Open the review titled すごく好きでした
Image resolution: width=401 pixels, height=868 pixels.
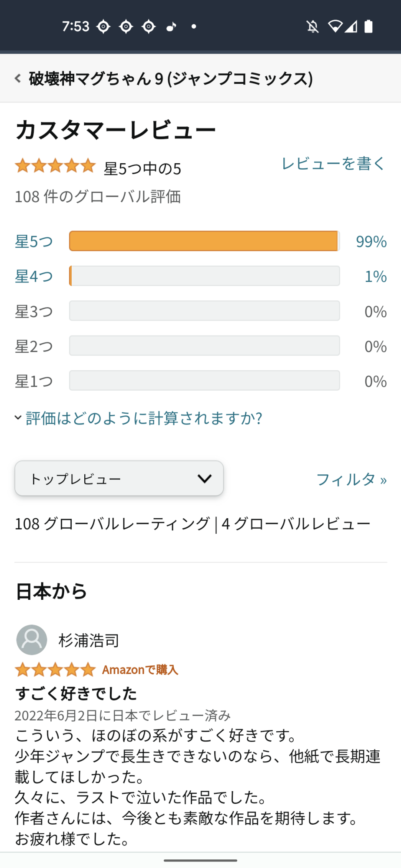pos(76,694)
